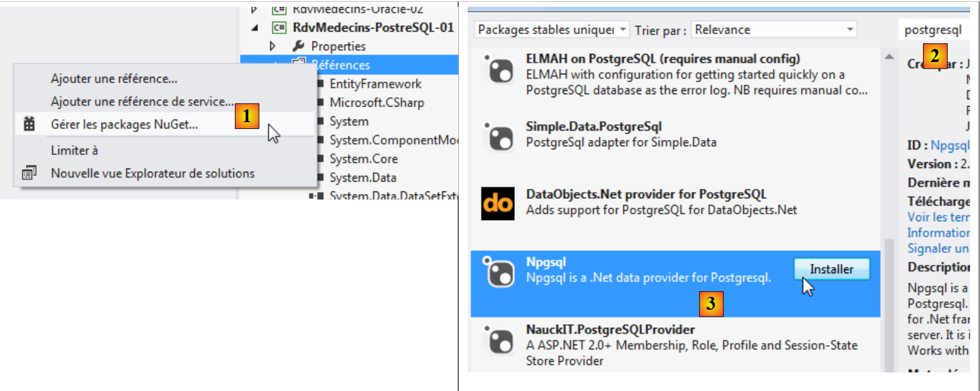Viewport: 980px width, 391px height.
Task: Click the package list scrollbar up arrow
Action: click(x=889, y=56)
